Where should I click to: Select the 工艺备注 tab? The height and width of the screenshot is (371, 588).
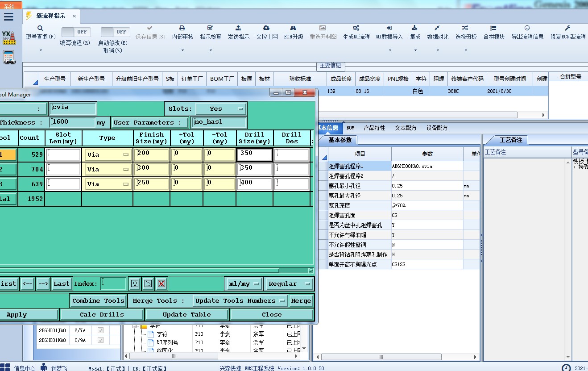point(511,140)
